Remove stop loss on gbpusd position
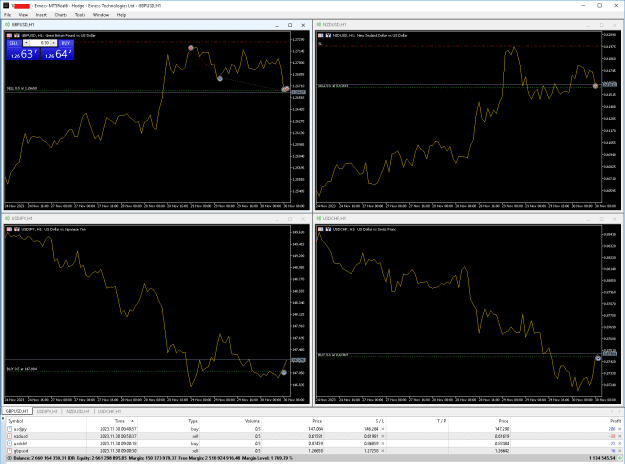This screenshot has width=625, height=464. tap(383, 451)
